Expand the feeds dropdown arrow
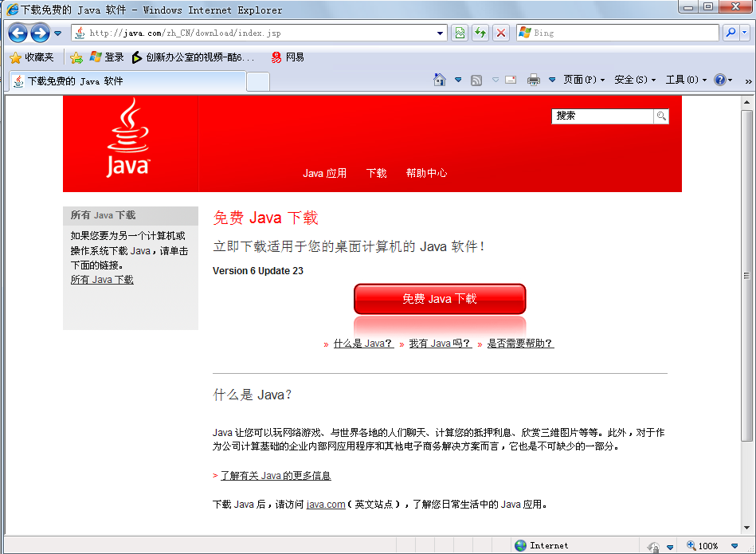Image resolution: width=756 pixels, height=554 pixels. (x=496, y=80)
